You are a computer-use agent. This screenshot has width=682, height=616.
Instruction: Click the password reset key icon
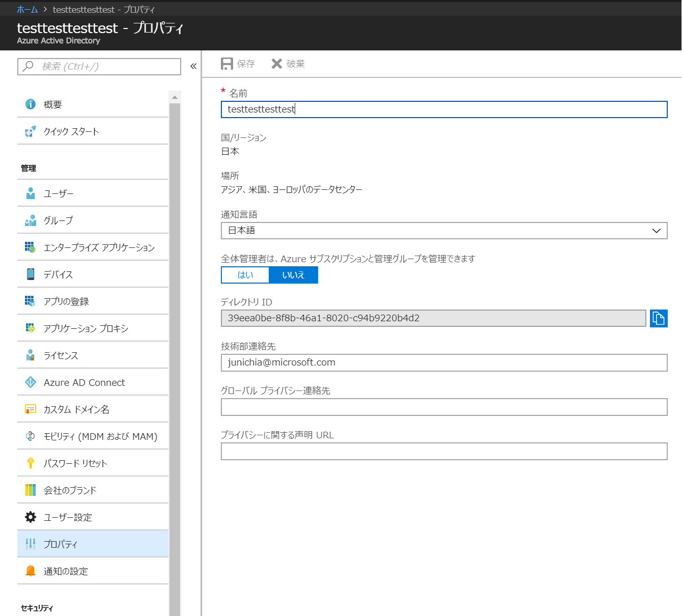(x=31, y=463)
